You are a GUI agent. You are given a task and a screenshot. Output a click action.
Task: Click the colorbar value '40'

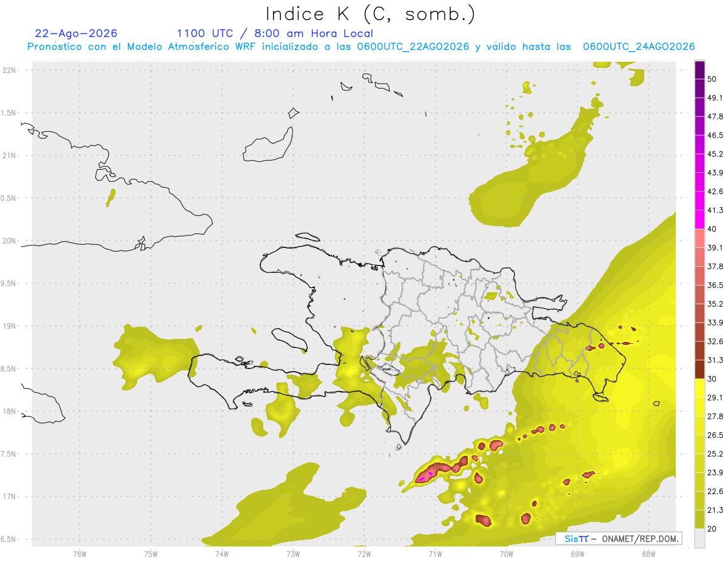(x=712, y=229)
